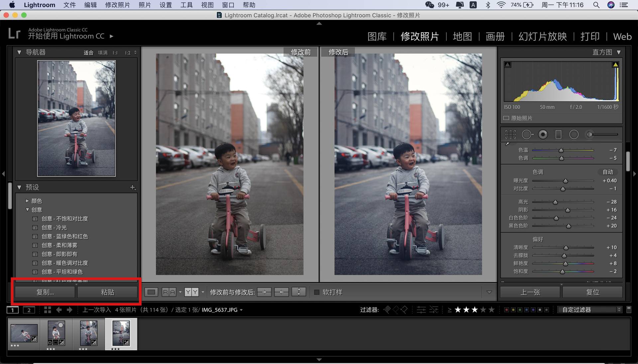The image size is (638, 364).
Task: Enable the 软打样 soft proofing checkbox
Action: point(317,292)
